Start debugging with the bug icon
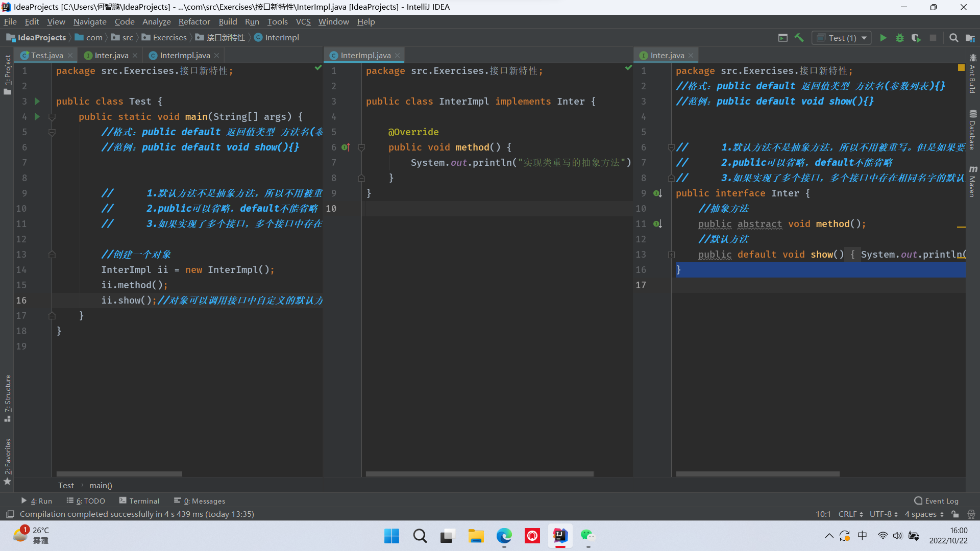 click(x=900, y=38)
